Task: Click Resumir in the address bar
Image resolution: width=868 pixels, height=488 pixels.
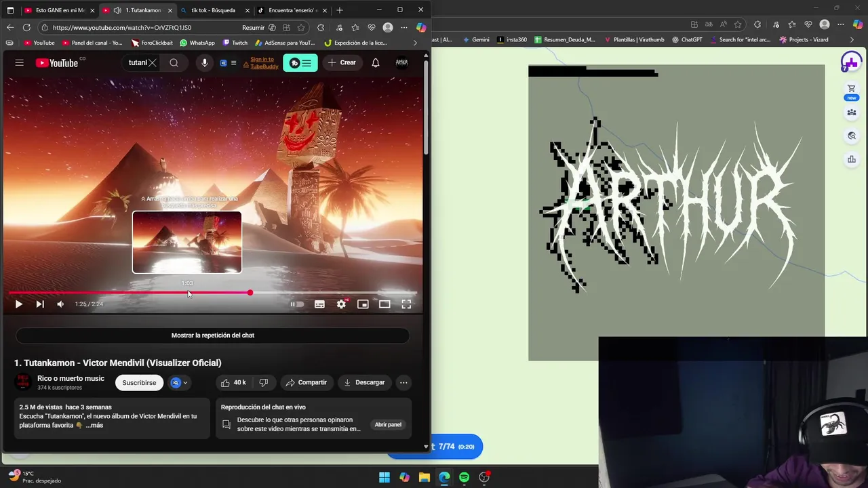Action: coord(258,28)
